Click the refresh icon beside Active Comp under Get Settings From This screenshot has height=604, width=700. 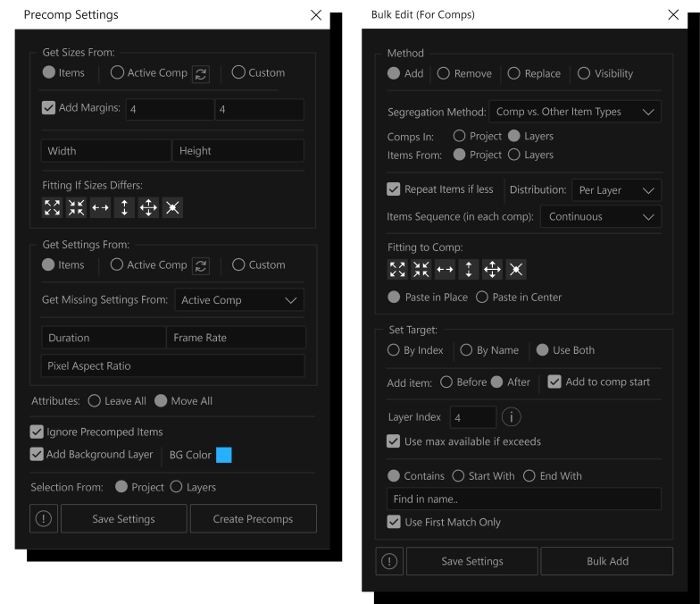(201, 265)
